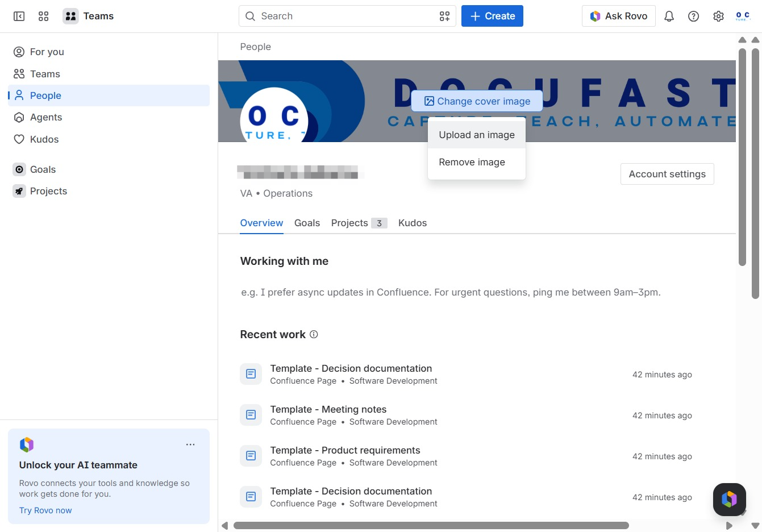This screenshot has height=532, width=762.
Task: Go to People in sidebar
Action: click(109, 95)
